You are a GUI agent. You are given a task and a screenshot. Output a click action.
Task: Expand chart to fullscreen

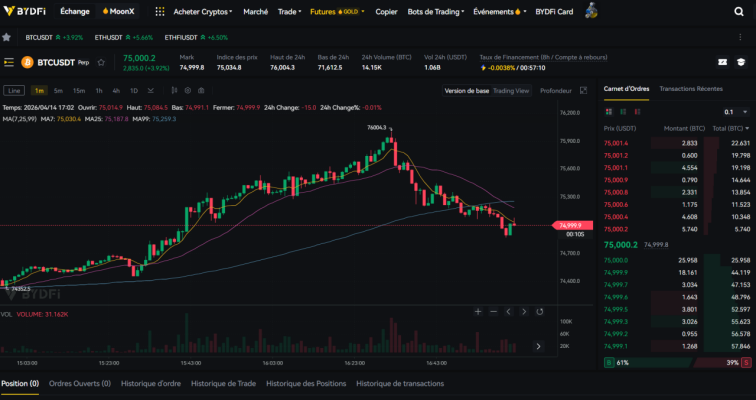[x=582, y=91]
